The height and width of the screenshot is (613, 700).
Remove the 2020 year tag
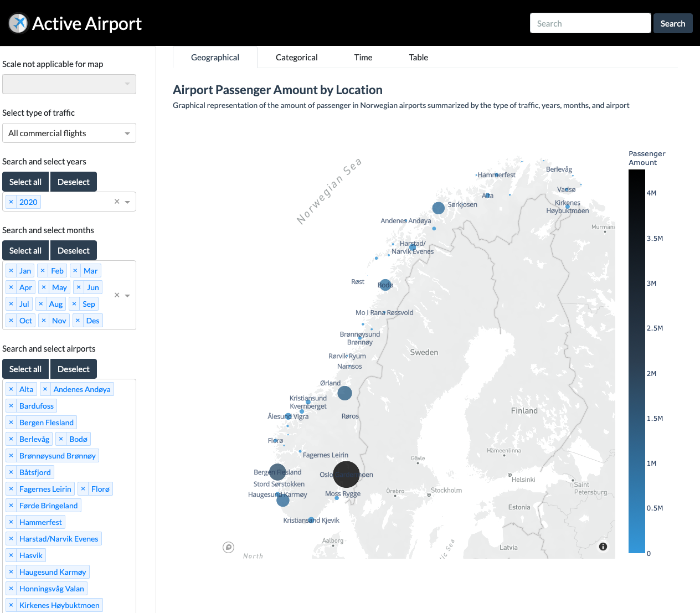pos(11,202)
